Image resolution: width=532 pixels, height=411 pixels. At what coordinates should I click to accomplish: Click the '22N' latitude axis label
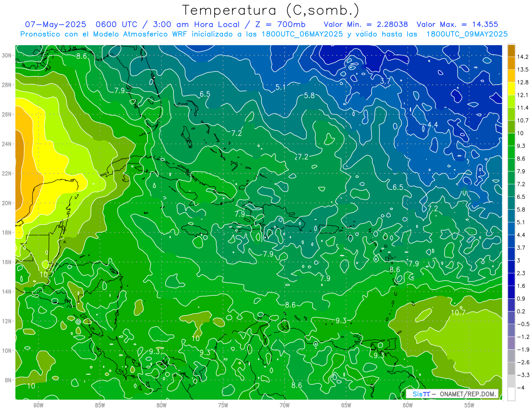pos(7,173)
